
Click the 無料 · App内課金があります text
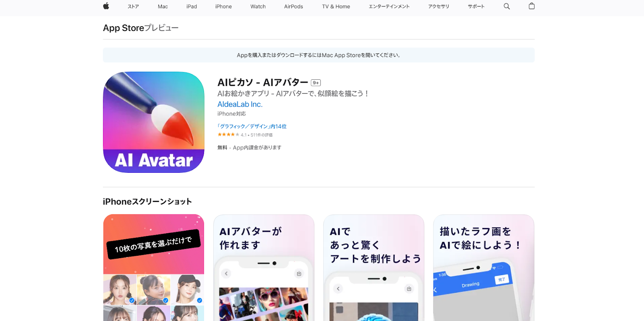[x=249, y=148]
